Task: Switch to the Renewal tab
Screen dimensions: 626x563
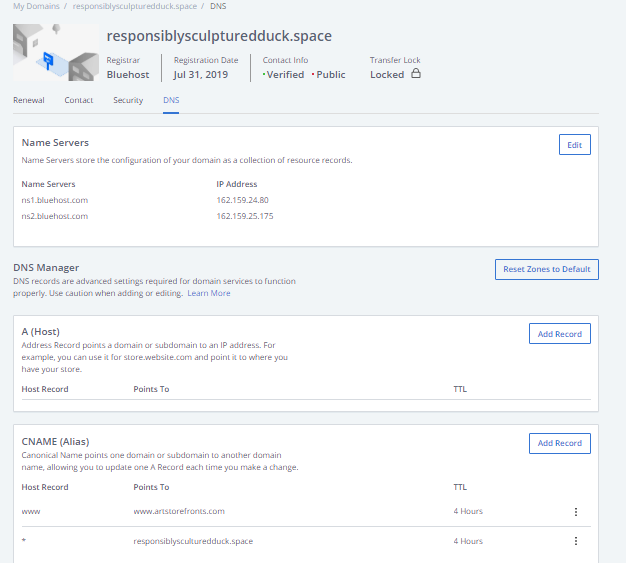Action: point(29,100)
